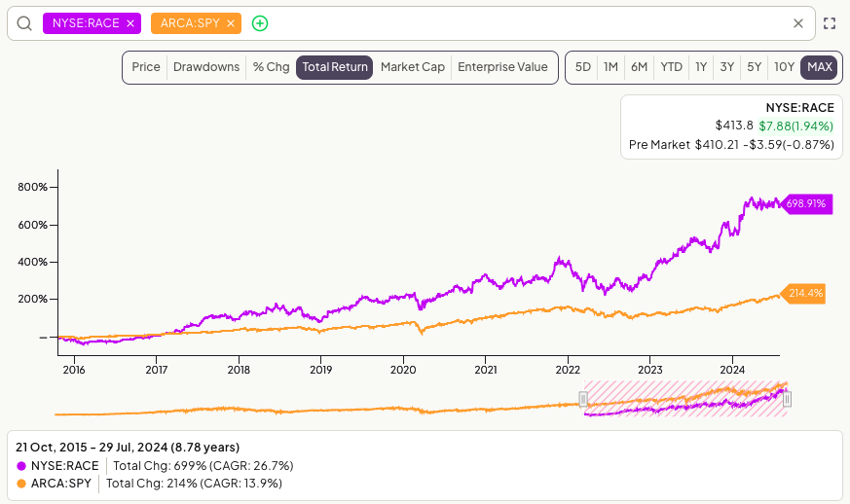Add another ticker with green plus icon
850x504 pixels.
(260, 23)
